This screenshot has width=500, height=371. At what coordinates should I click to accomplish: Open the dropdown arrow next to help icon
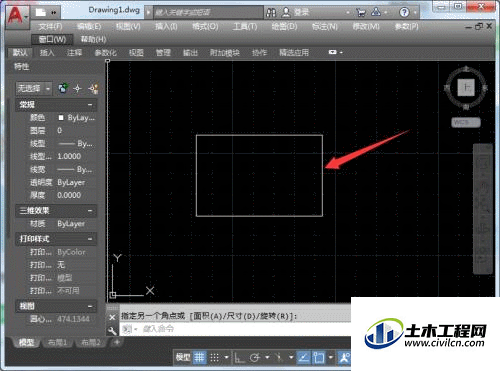coord(415,13)
